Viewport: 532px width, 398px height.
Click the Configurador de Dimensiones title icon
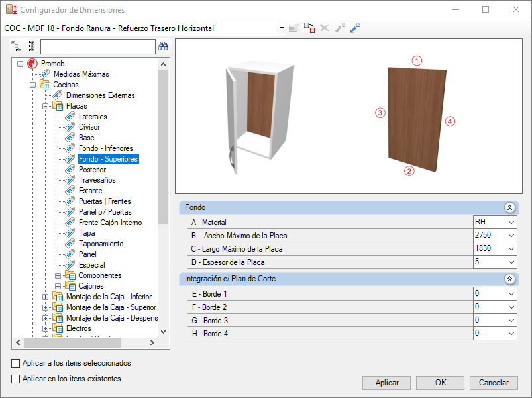pyautogui.click(x=11, y=9)
